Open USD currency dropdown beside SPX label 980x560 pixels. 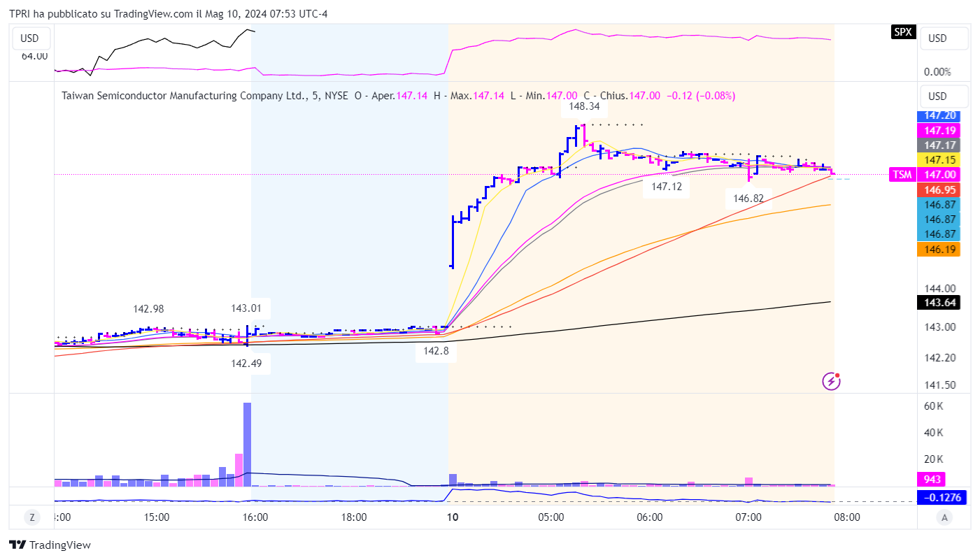[x=943, y=38]
